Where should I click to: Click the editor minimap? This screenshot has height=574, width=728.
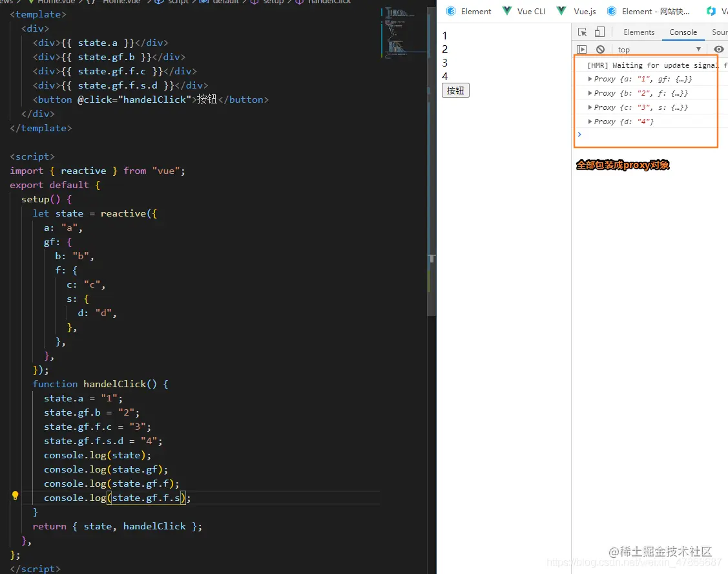point(402,32)
